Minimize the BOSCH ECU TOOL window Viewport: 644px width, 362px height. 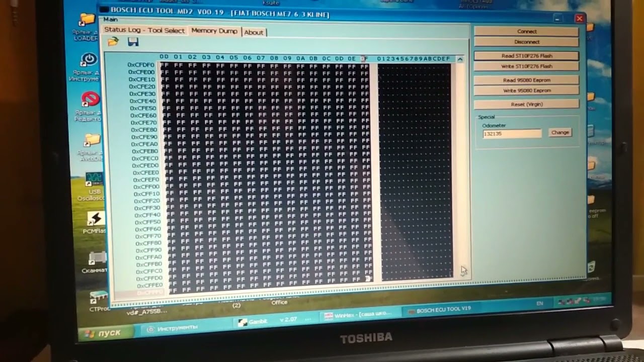558,19
